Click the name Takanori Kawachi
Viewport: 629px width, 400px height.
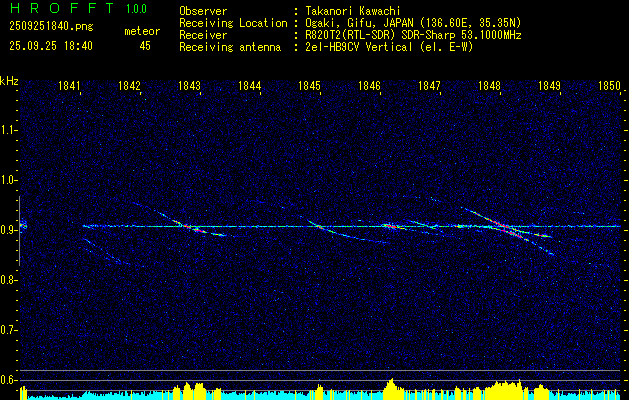pyautogui.click(x=353, y=11)
